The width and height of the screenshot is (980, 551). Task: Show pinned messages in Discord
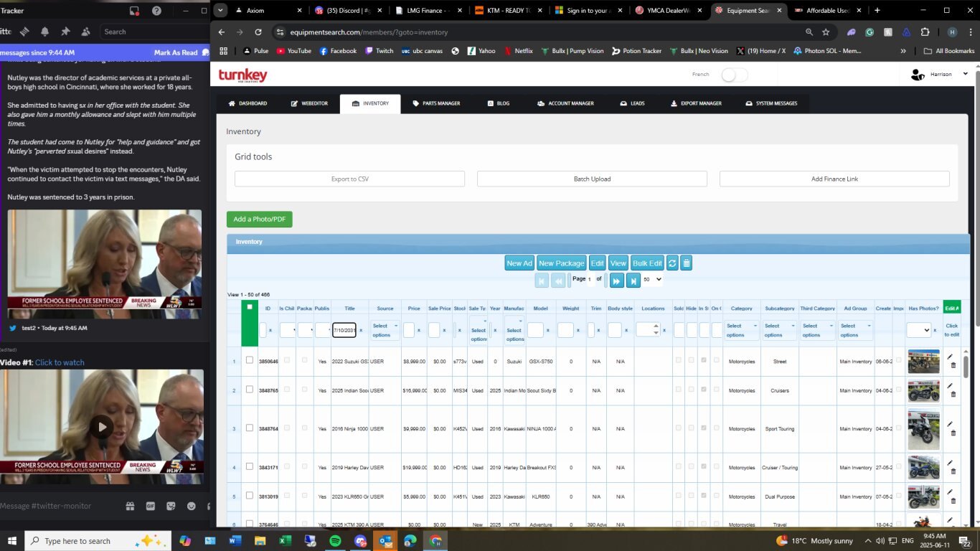(65, 32)
